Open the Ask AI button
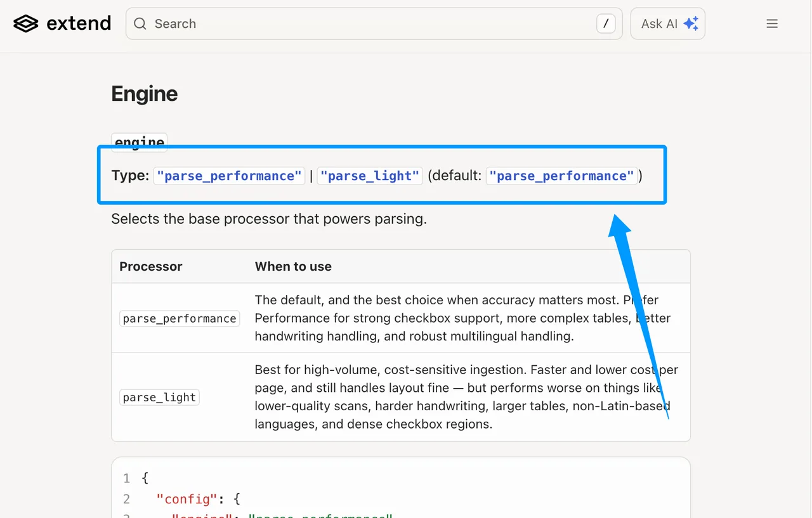This screenshot has width=812, height=518. click(668, 24)
